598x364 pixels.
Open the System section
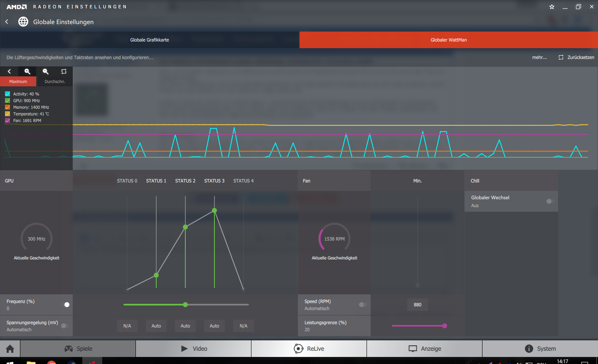point(540,349)
